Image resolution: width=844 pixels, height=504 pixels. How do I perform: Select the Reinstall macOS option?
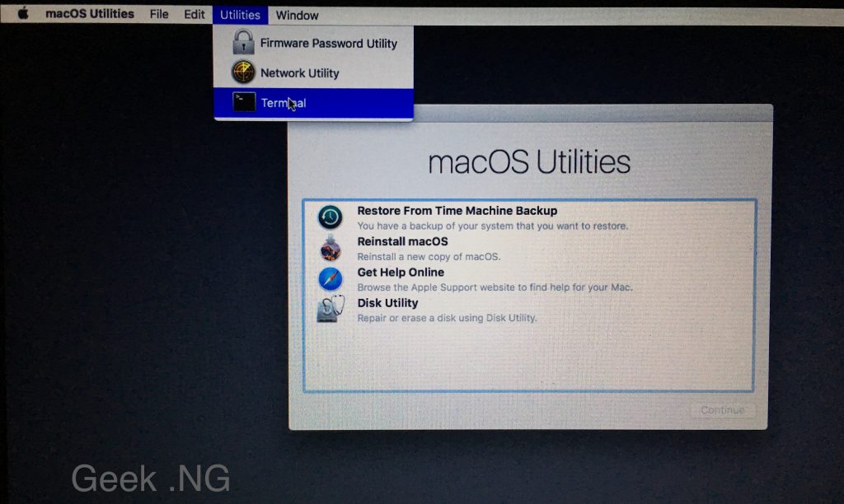pos(529,249)
